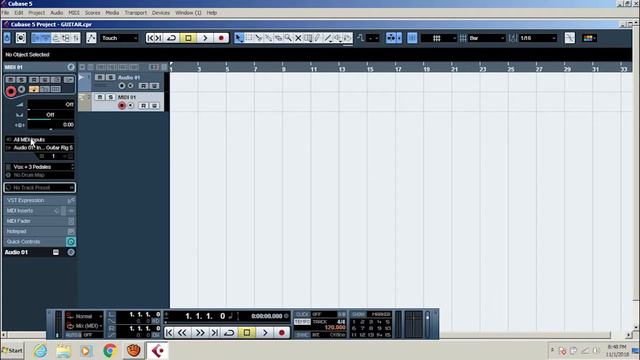Open Internet Explorer from the taskbar

[x=40, y=351]
